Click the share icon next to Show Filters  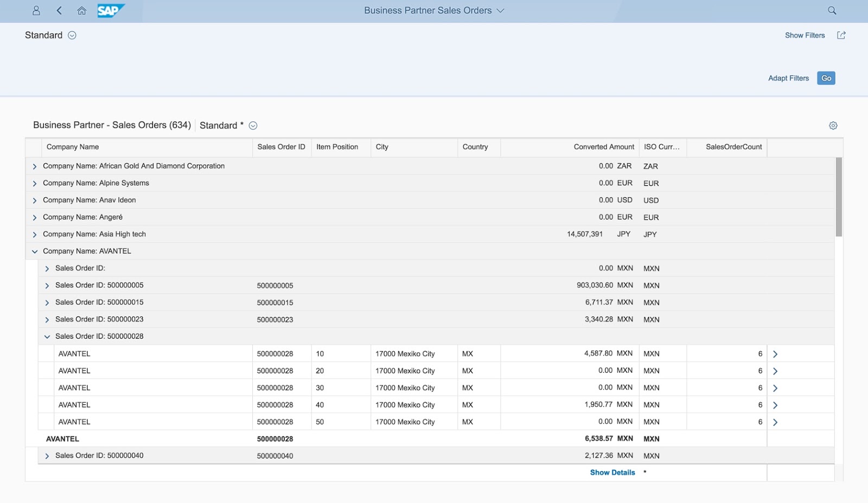[841, 35]
